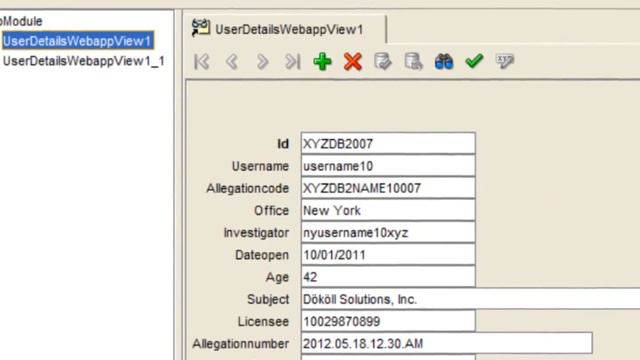Image resolution: width=640 pixels, height=360 pixels.
Task: Validate with green checkmark icon
Action: pyautogui.click(x=474, y=61)
